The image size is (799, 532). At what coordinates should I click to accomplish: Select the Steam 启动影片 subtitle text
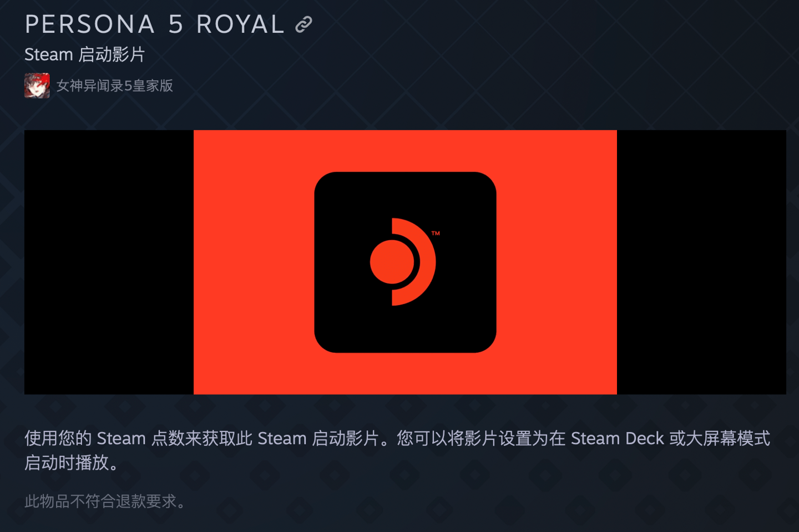click(84, 54)
